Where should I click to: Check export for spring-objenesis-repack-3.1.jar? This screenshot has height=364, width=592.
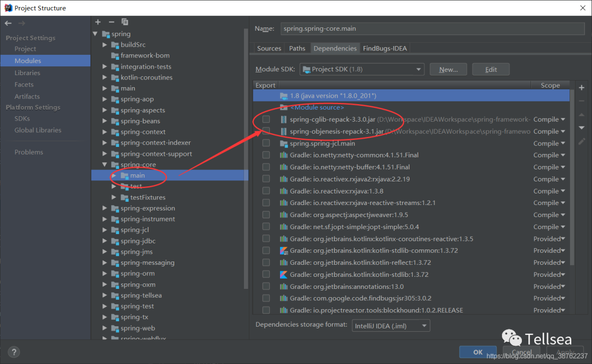pyautogui.click(x=266, y=132)
